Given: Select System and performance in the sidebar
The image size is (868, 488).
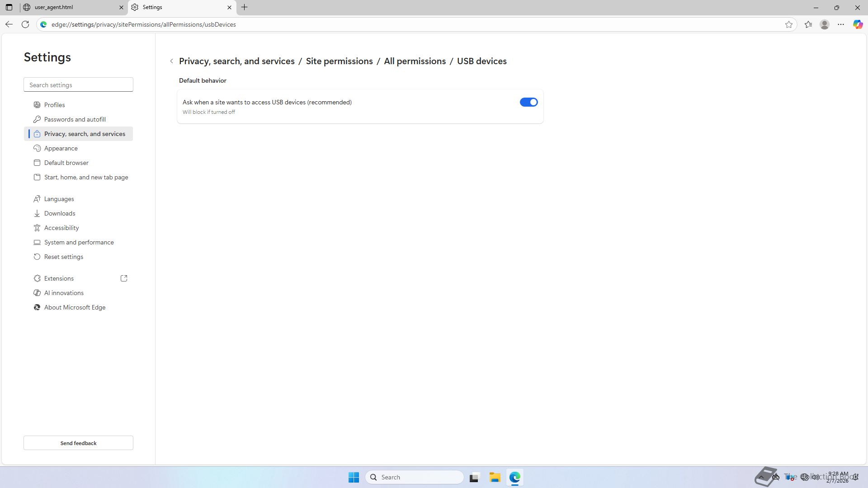Looking at the screenshot, I should (x=79, y=242).
